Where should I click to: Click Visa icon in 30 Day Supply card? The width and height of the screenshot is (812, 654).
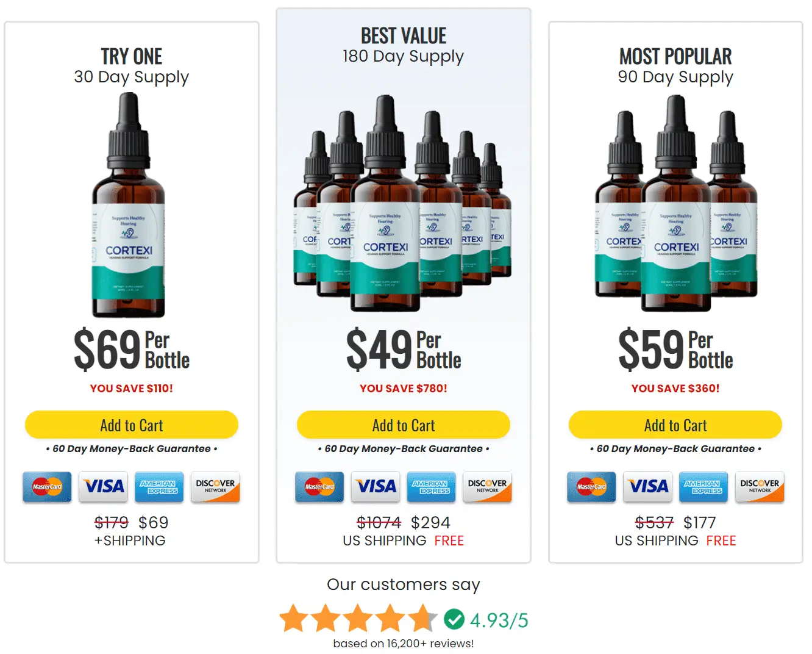click(x=104, y=487)
